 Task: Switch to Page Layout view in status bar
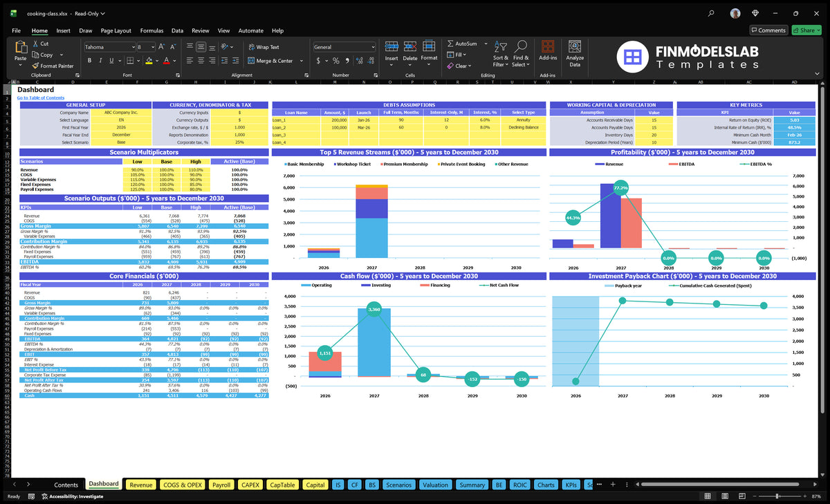(725, 496)
